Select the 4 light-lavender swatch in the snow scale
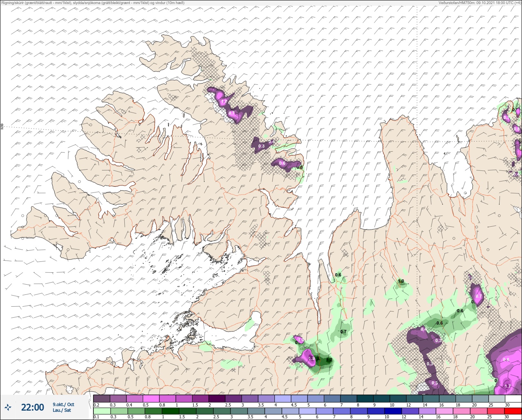 click(x=283, y=398)
